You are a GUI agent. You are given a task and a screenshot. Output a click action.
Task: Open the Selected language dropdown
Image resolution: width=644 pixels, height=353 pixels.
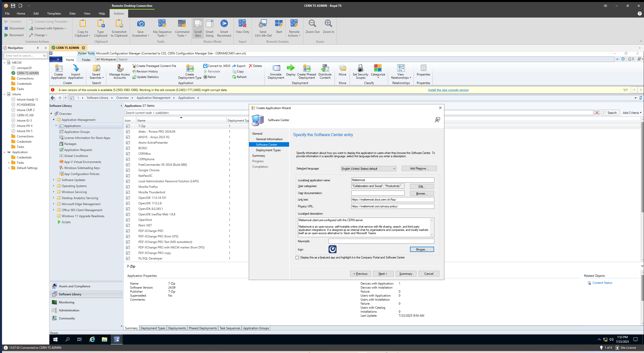coord(369,169)
